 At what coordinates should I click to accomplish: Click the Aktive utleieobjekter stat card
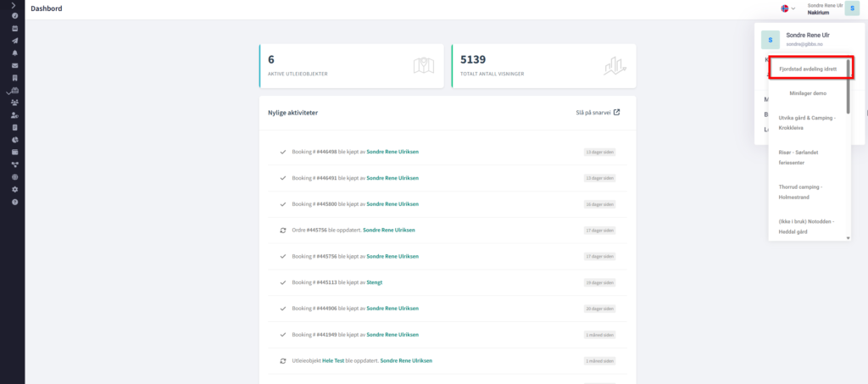351,66
